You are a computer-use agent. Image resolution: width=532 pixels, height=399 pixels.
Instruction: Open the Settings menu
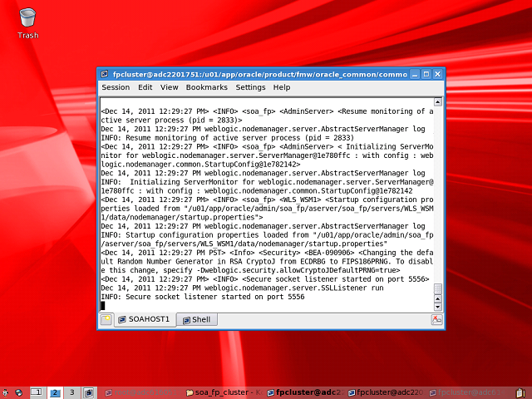[250, 87]
